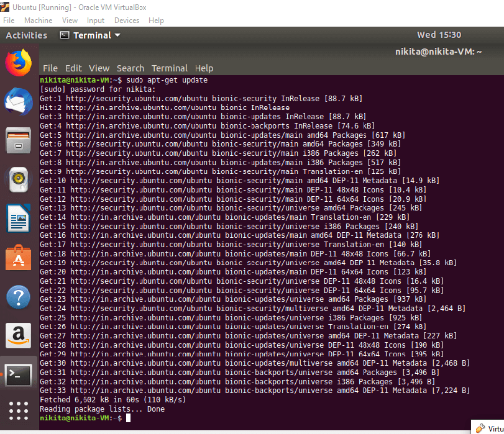Screen dimensions: 504x434
Task: Open the File menu in Terminal
Action: click(x=50, y=68)
